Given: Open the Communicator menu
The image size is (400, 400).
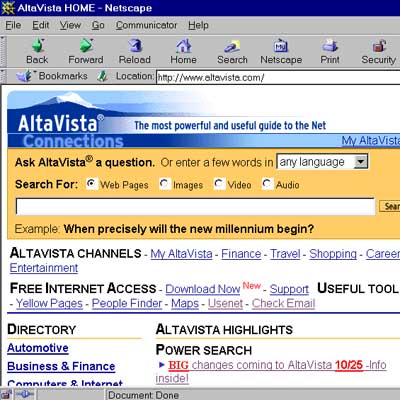Looking at the screenshot, I should [x=146, y=25].
